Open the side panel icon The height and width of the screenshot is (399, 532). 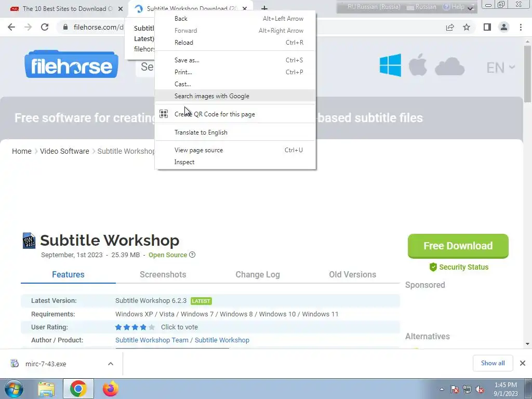pos(487,27)
